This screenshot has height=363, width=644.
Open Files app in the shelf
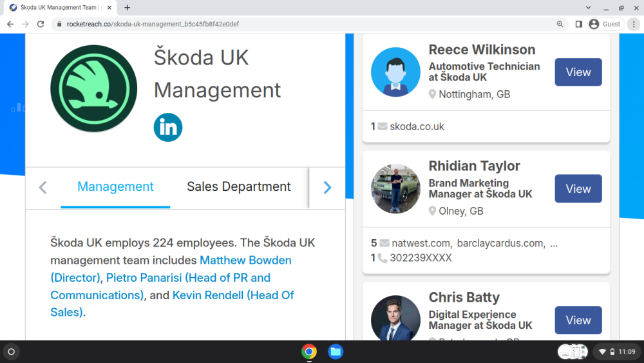pyautogui.click(x=336, y=351)
